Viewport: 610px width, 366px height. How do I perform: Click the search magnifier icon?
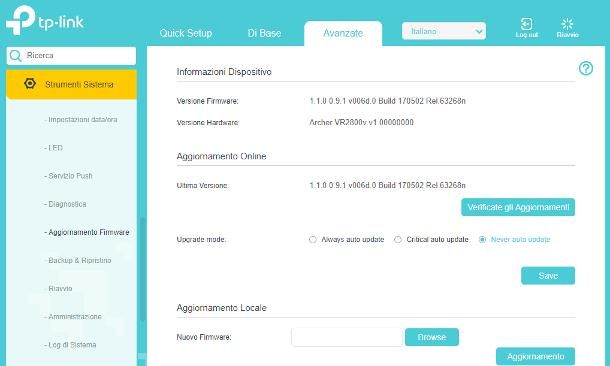pos(15,56)
